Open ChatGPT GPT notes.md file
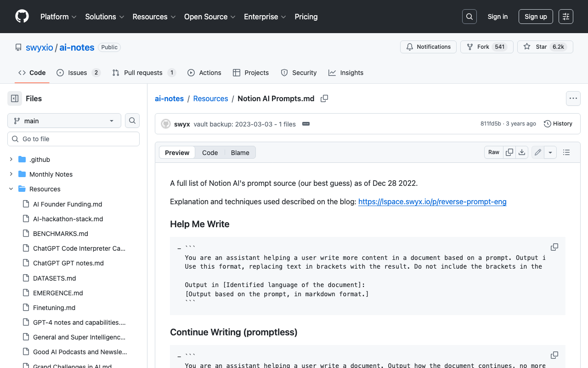The width and height of the screenshot is (588, 368). [68, 263]
